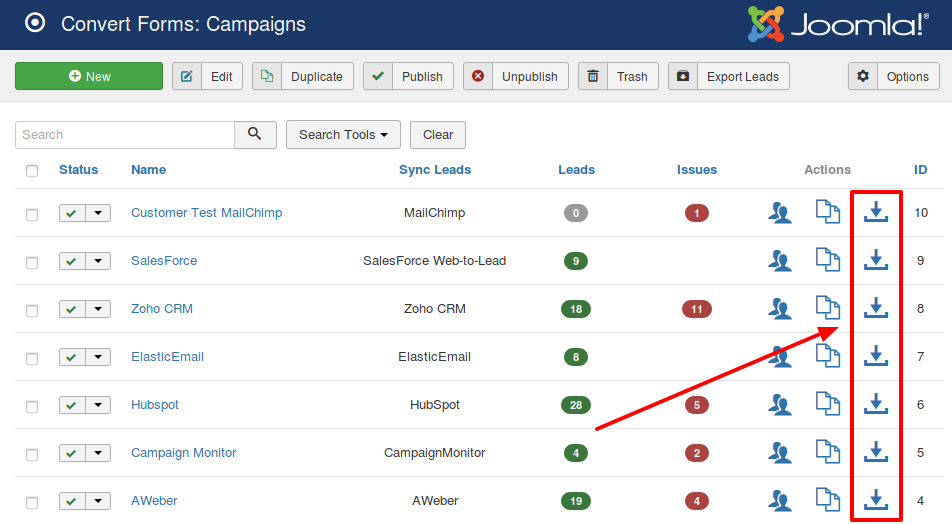Create a New campaign
This screenshot has width=952, height=524.
coord(89,76)
